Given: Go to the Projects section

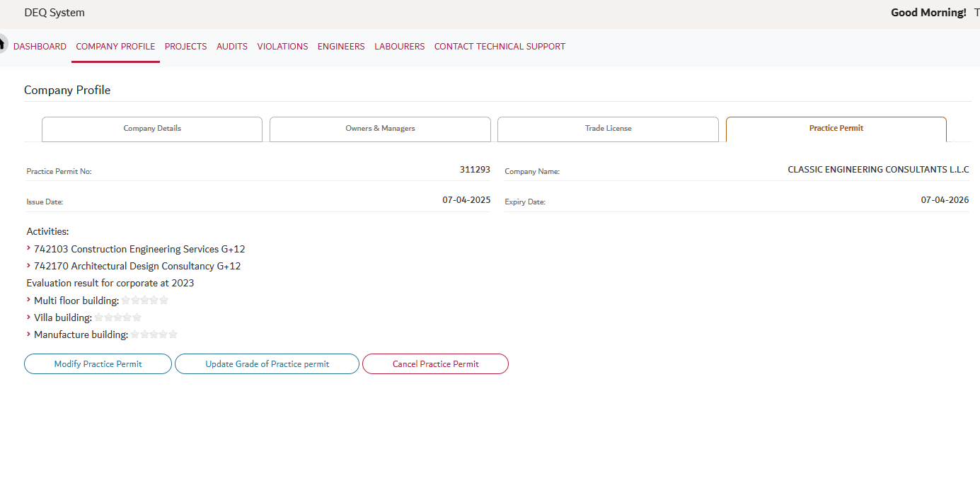Looking at the screenshot, I should (x=185, y=47).
